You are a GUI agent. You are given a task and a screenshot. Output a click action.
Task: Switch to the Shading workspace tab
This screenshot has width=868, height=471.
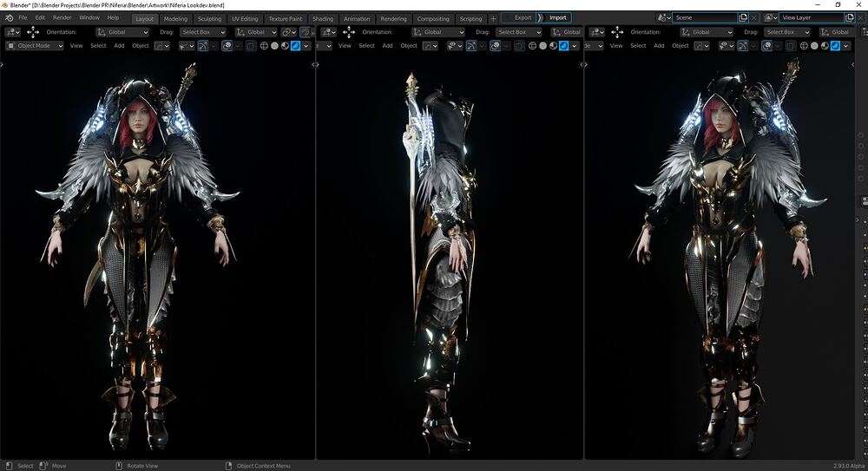point(323,18)
